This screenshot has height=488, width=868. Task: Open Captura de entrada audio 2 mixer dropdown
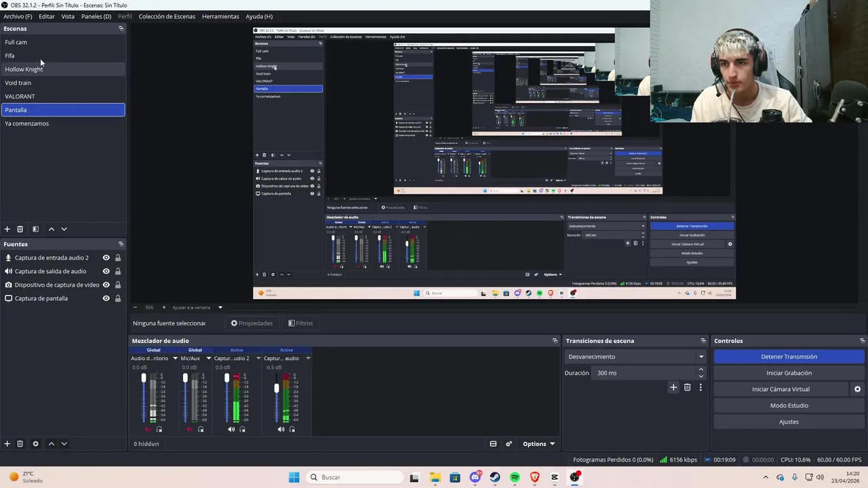(x=258, y=358)
